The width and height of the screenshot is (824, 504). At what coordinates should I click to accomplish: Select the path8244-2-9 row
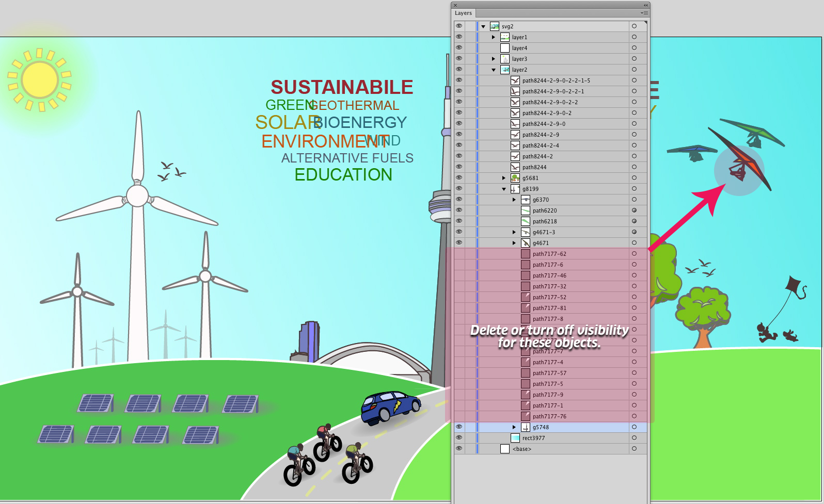[550, 135]
